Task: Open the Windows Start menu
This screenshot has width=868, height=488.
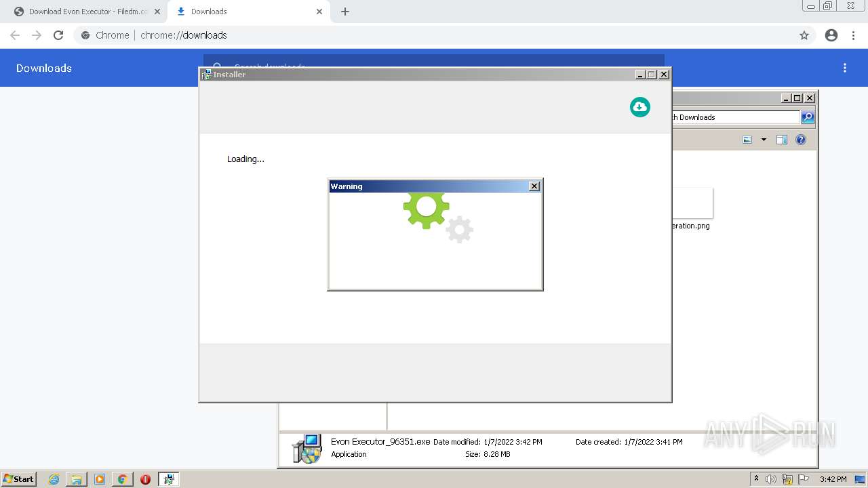Action: [x=19, y=479]
